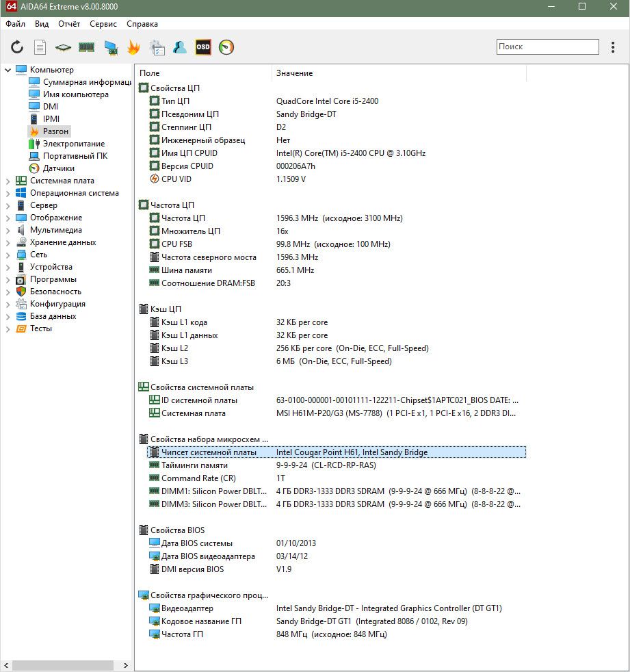Screen dimensions: 630x672
Task: Select Портативный ПК in the tree
Action: pyautogui.click(x=68, y=156)
